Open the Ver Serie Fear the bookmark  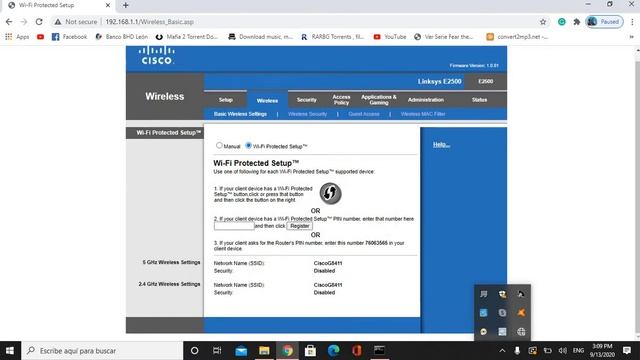[443, 37]
